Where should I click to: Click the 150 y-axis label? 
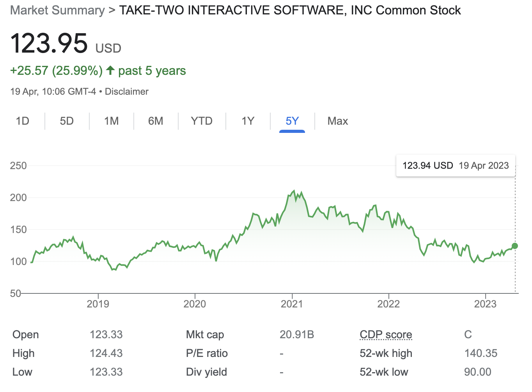[x=18, y=230]
